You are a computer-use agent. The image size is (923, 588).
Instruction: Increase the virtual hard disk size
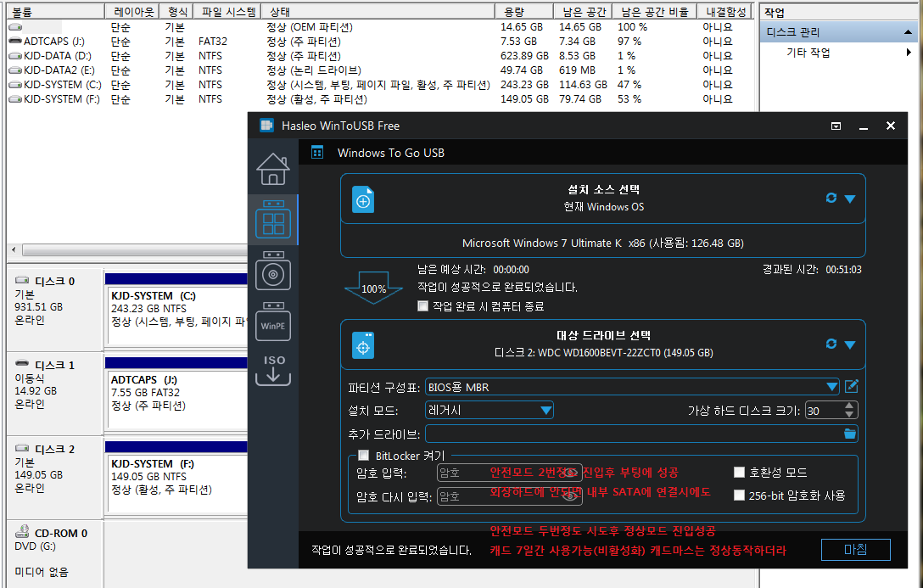849,406
